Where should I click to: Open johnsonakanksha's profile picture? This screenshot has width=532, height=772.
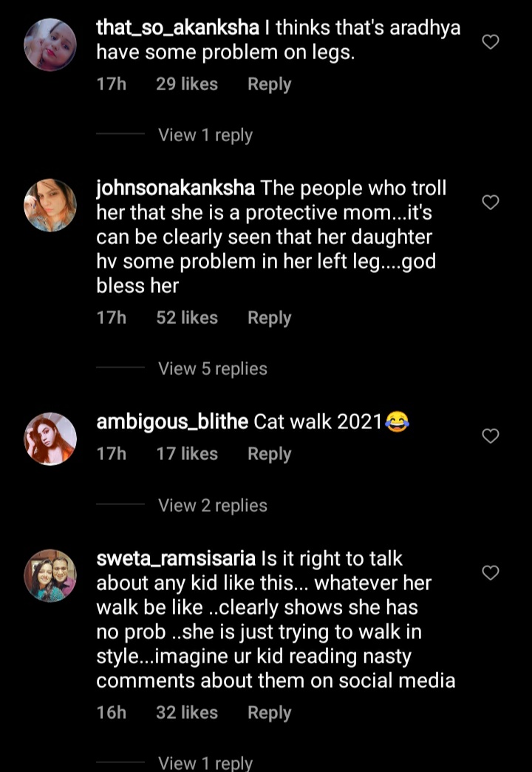[50, 206]
